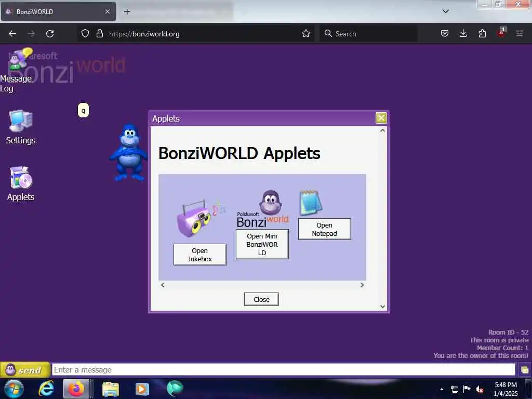Image resolution: width=532 pixels, height=399 pixels.
Task: Click right arrow of applets horizontal scrollbar
Action: tap(362, 285)
